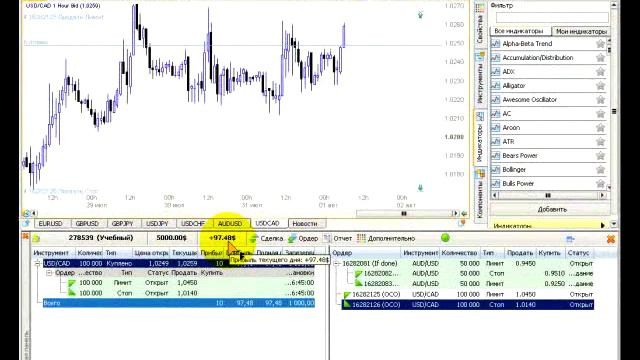The width and height of the screenshot is (640, 360).
Task: Click the chart icon beside Bollinger
Action: [496, 169]
